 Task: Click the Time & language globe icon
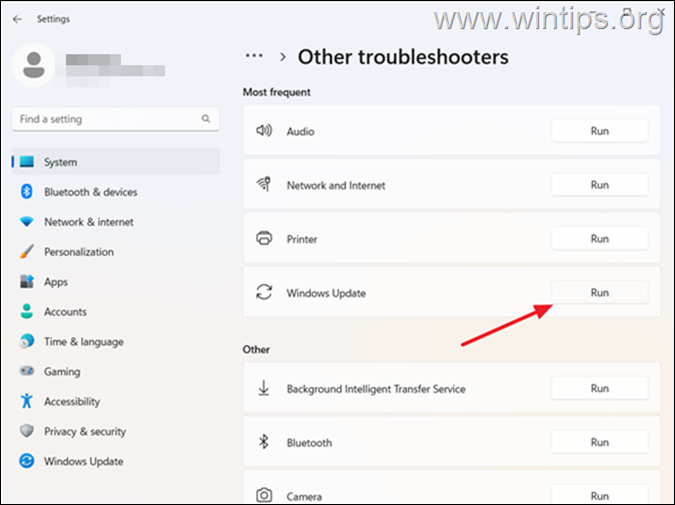click(27, 341)
